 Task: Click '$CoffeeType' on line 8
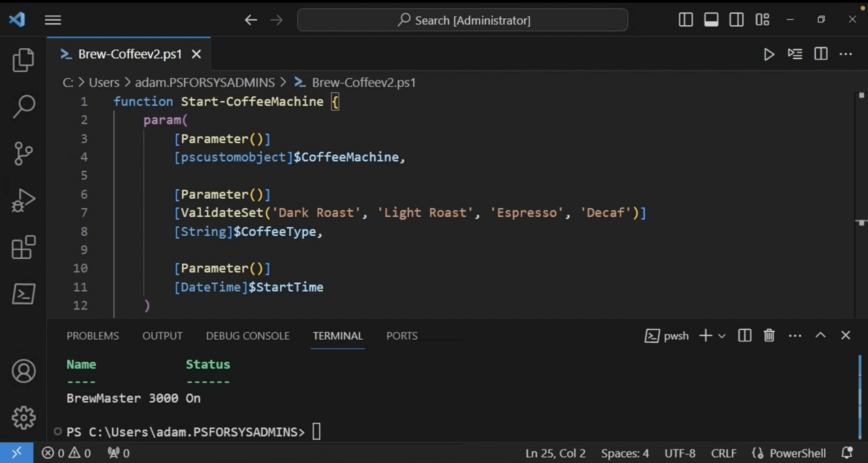[x=275, y=232]
